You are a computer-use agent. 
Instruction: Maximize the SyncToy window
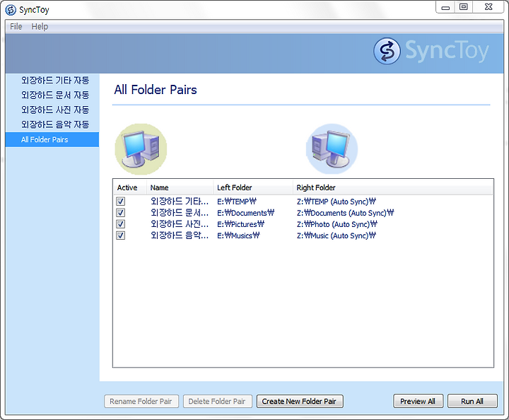pos(464,7)
